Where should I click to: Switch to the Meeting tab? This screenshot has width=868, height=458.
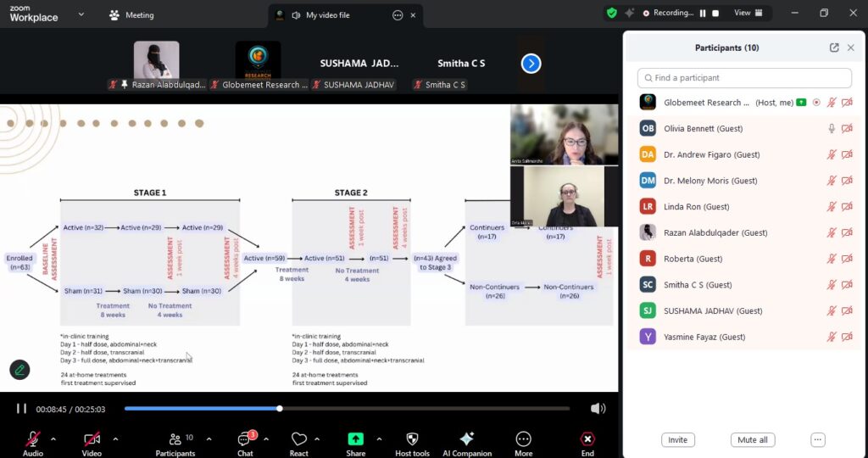coord(132,15)
